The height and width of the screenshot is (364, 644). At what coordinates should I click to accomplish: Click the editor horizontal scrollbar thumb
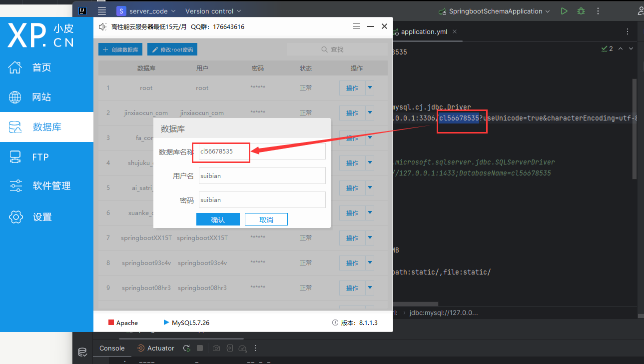(416, 304)
